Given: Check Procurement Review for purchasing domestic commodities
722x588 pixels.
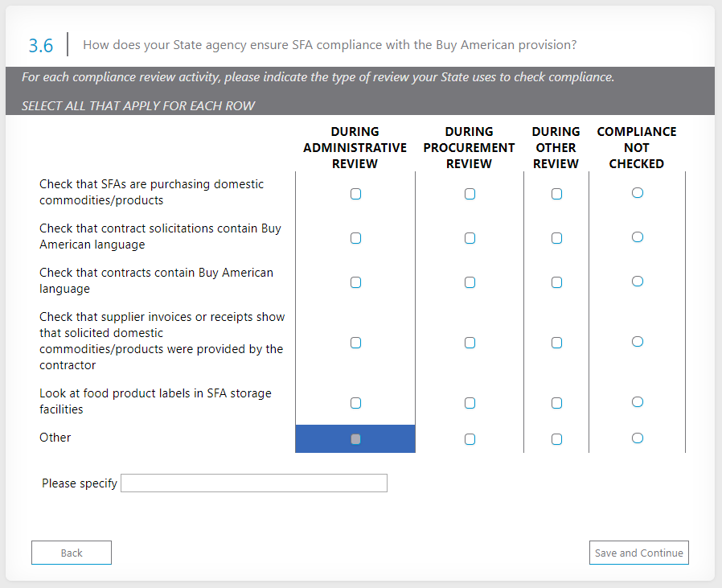Looking at the screenshot, I should point(470,194).
